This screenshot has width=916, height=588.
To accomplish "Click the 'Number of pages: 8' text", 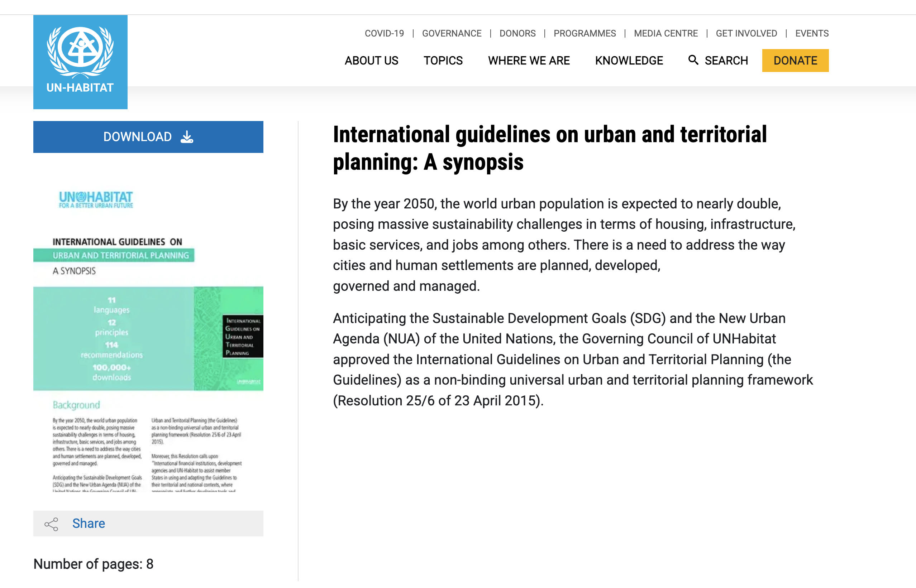I will pos(93,564).
